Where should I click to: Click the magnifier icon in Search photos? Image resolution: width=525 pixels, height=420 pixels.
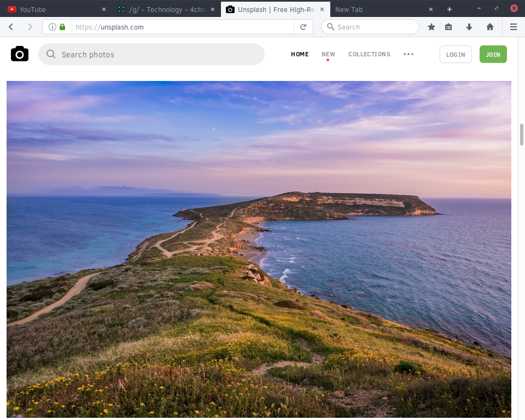(51, 54)
